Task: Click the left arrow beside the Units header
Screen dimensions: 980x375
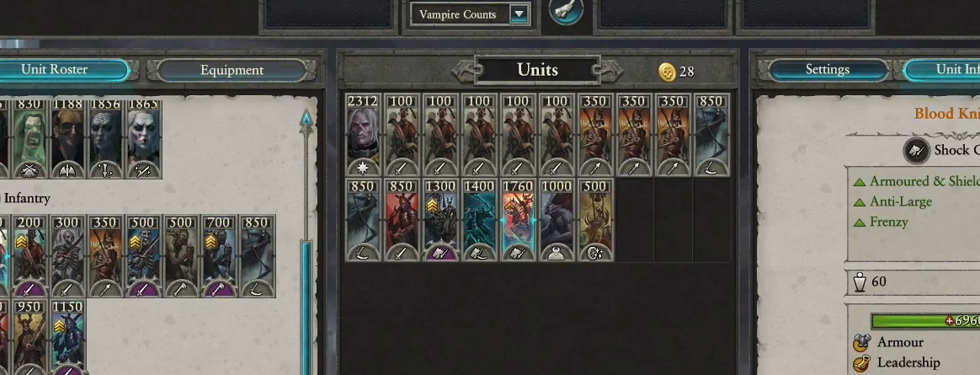Action: (463, 71)
